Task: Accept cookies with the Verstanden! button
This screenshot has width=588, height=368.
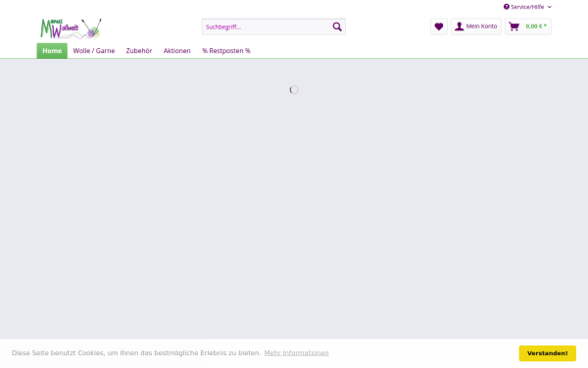Action: point(548,353)
